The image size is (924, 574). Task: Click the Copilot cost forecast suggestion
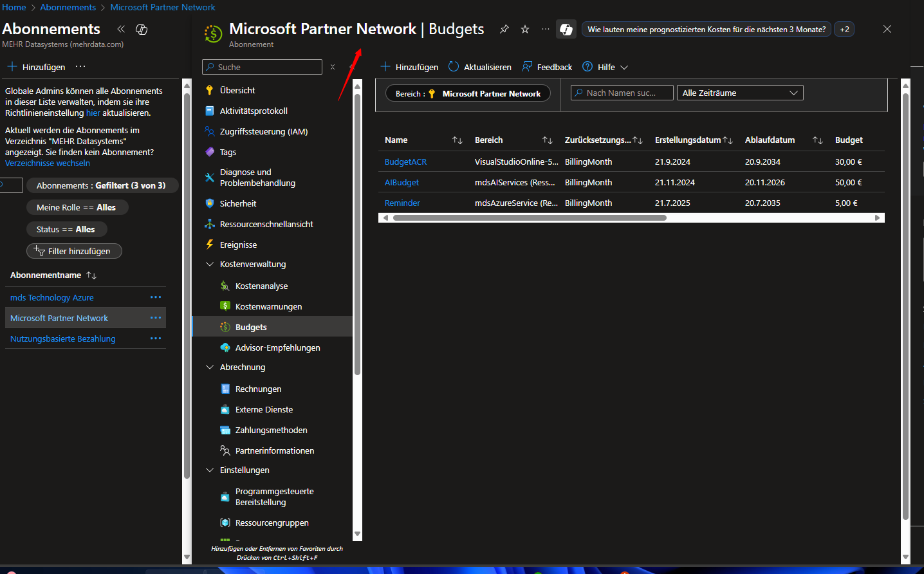pos(707,29)
